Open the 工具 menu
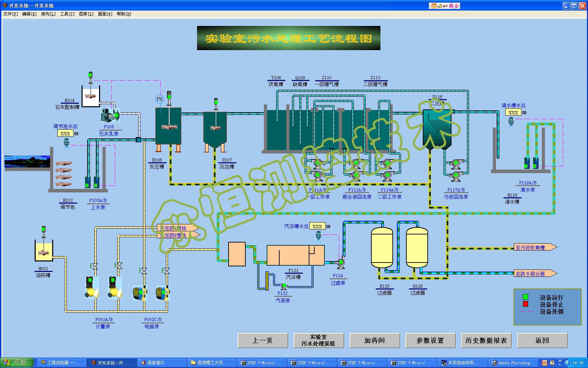This screenshot has width=588, height=368. coord(67,14)
